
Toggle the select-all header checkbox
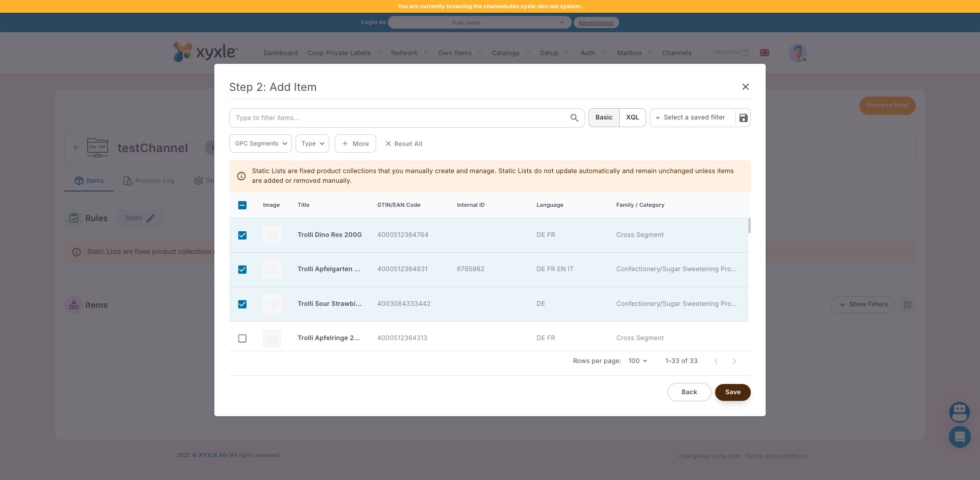point(242,205)
